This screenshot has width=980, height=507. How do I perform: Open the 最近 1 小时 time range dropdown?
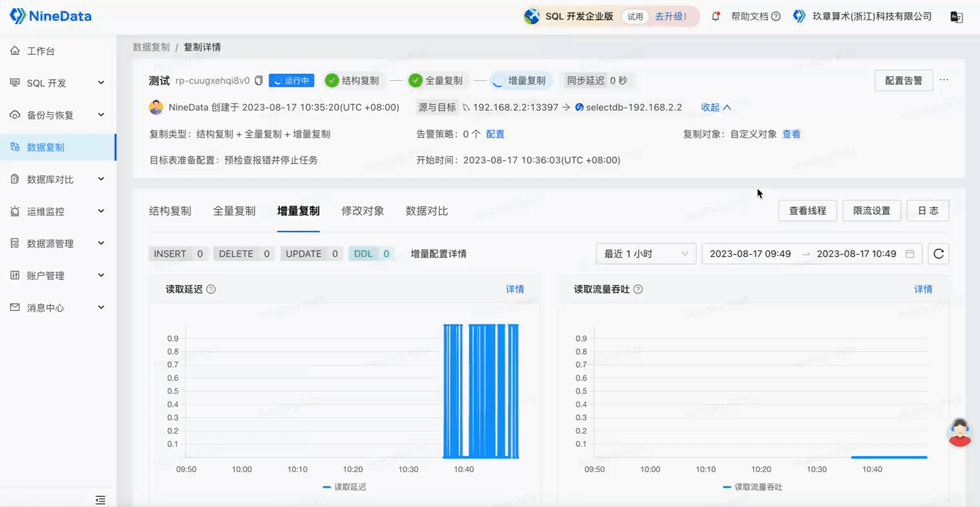click(x=646, y=254)
